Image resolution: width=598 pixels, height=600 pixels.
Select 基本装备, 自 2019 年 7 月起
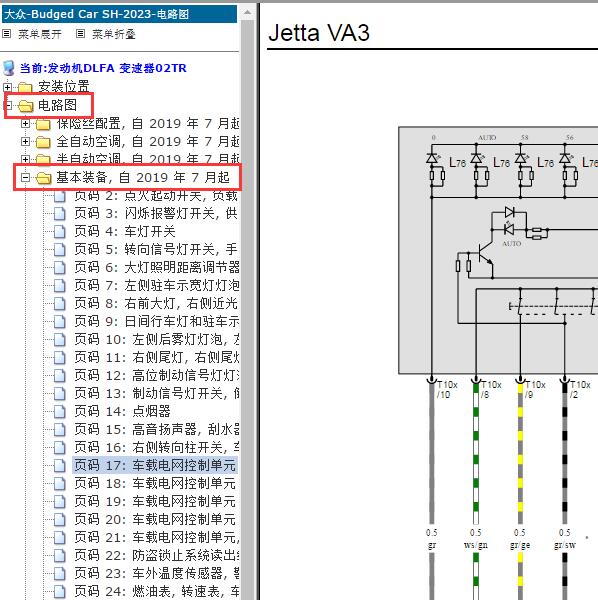tap(143, 177)
